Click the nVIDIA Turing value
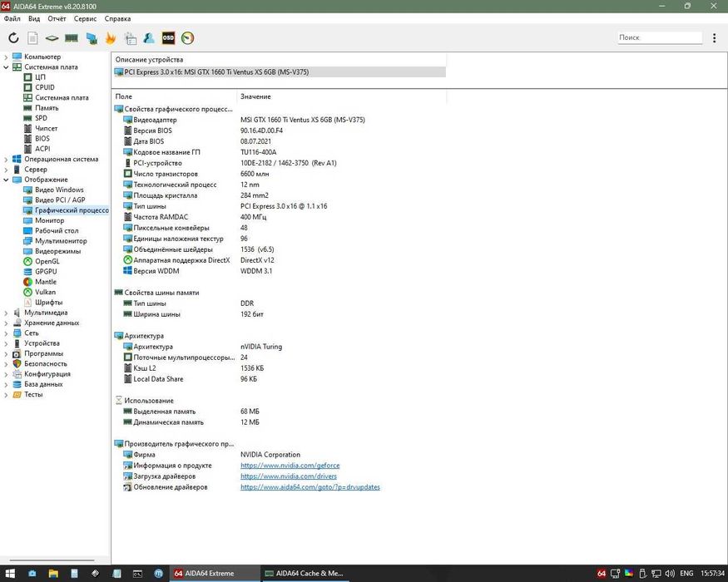The width and height of the screenshot is (728, 582). click(261, 347)
